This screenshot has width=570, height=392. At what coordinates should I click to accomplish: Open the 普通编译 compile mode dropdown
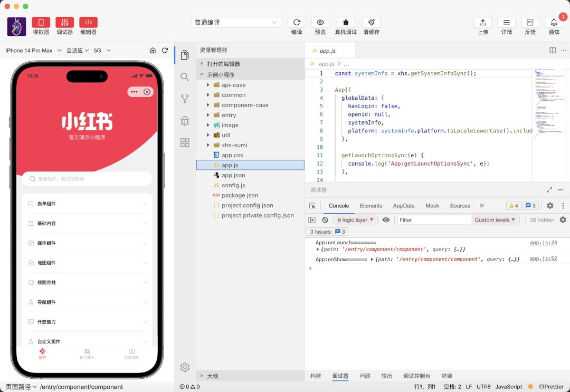point(236,22)
